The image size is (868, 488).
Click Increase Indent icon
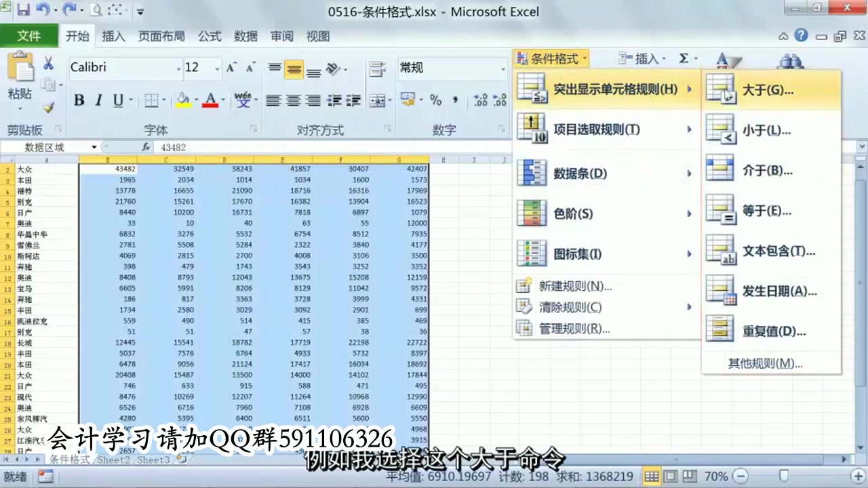[x=353, y=100]
